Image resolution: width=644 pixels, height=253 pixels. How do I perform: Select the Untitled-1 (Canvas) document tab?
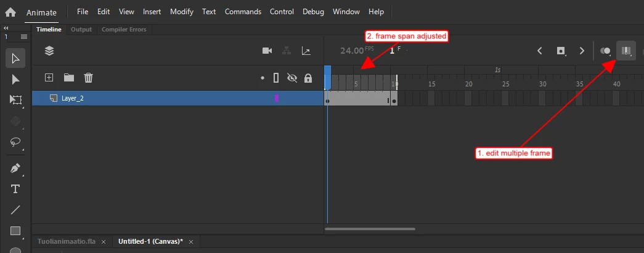(151, 241)
